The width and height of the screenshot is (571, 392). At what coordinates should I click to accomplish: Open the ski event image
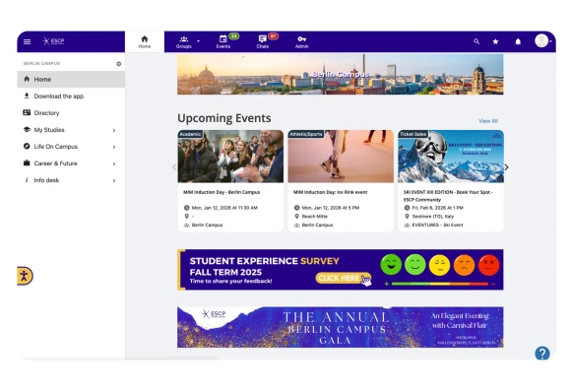tap(451, 157)
